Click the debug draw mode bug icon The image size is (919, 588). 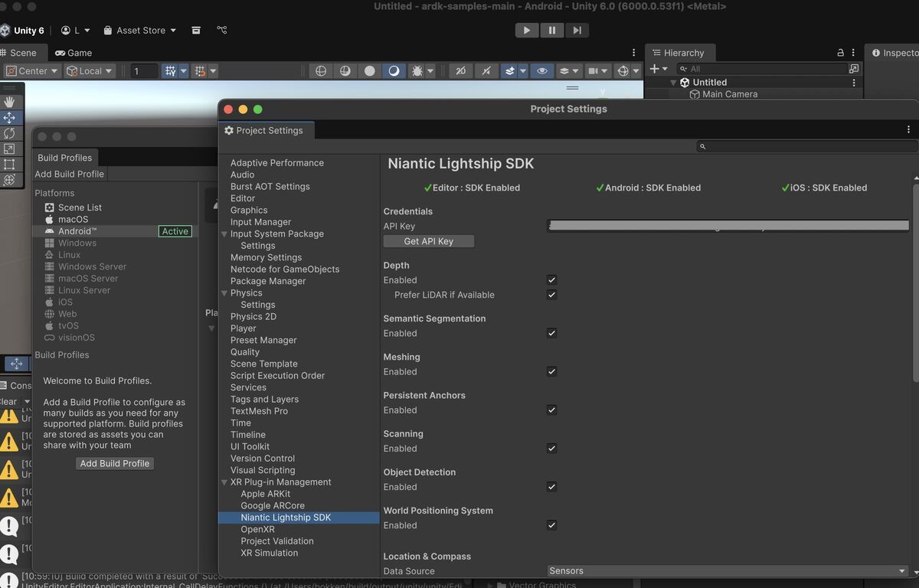[x=417, y=70]
